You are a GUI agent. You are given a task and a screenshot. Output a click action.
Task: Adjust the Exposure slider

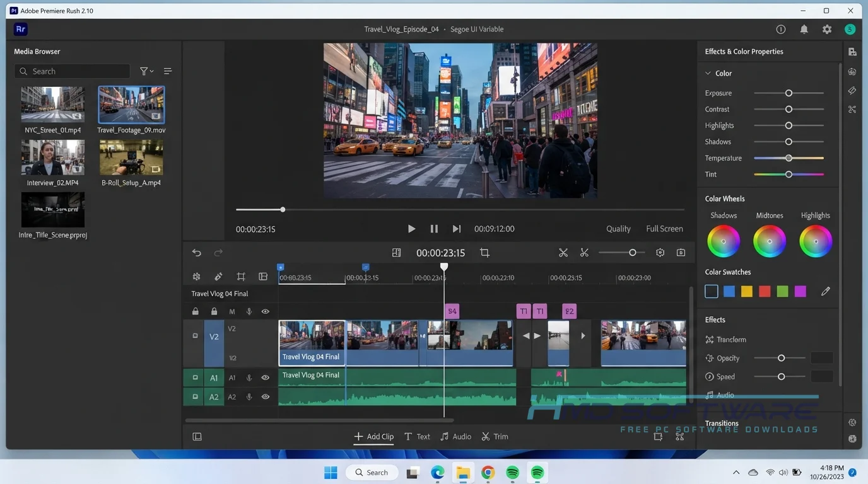[789, 93]
